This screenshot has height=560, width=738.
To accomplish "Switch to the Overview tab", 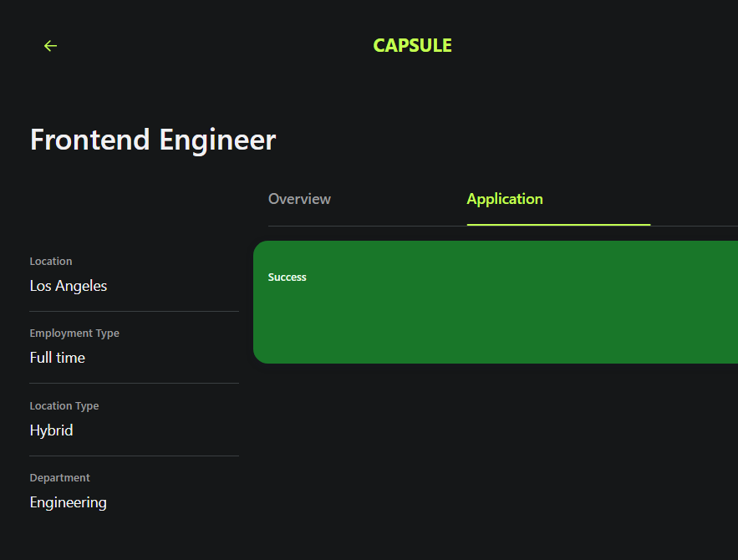I will [299, 199].
